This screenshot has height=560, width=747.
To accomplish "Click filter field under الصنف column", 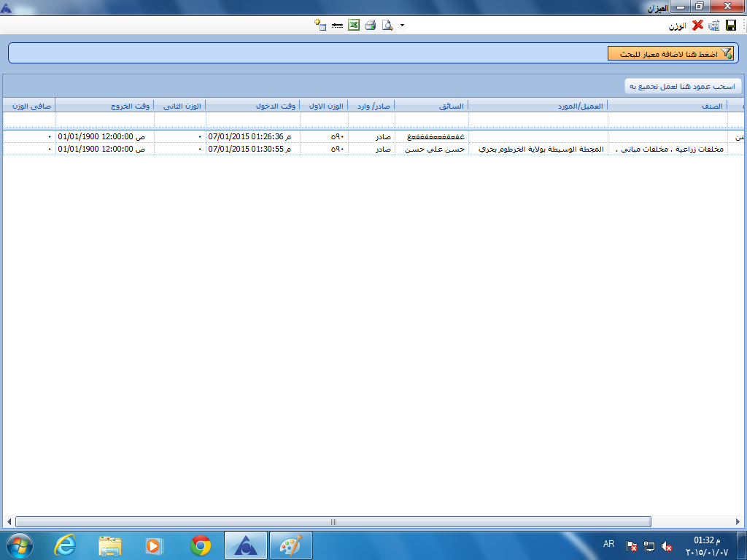I will click(670, 119).
